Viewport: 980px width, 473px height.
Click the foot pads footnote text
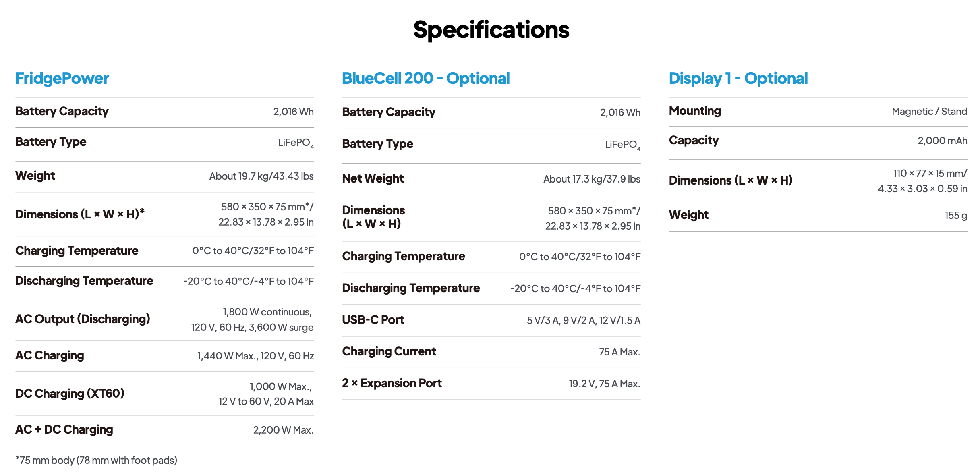point(96,460)
